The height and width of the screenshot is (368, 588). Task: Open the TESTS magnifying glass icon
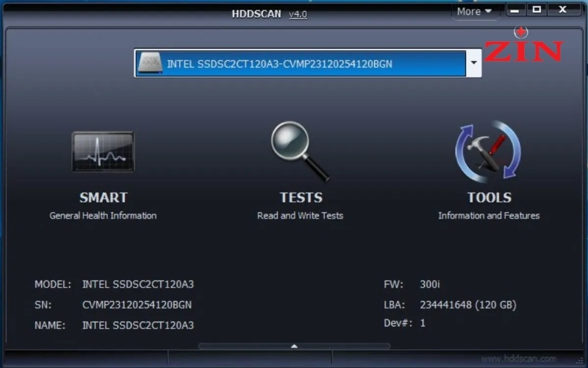[x=300, y=152]
